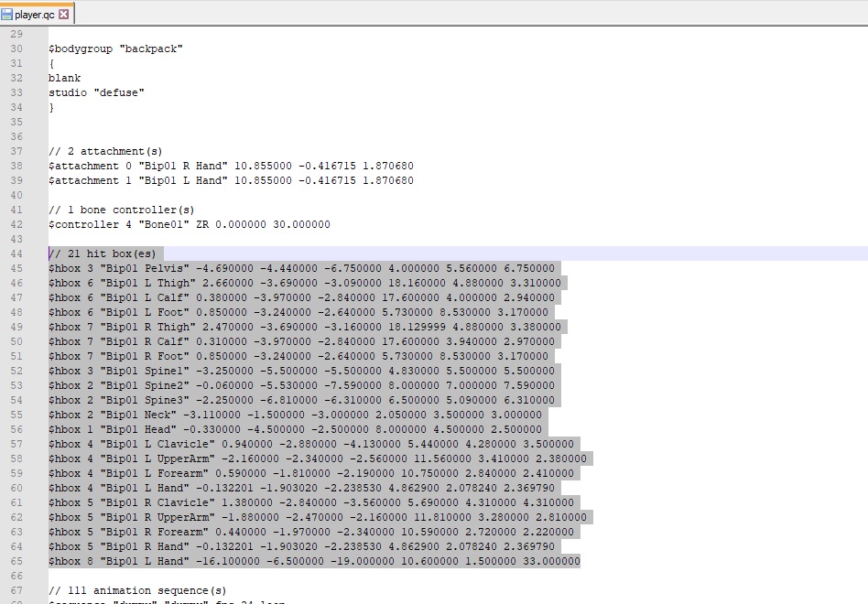Click $hbox 3 "Bip01 Spine1" line
Viewport: 868px width, 604px height.
pos(302,372)
